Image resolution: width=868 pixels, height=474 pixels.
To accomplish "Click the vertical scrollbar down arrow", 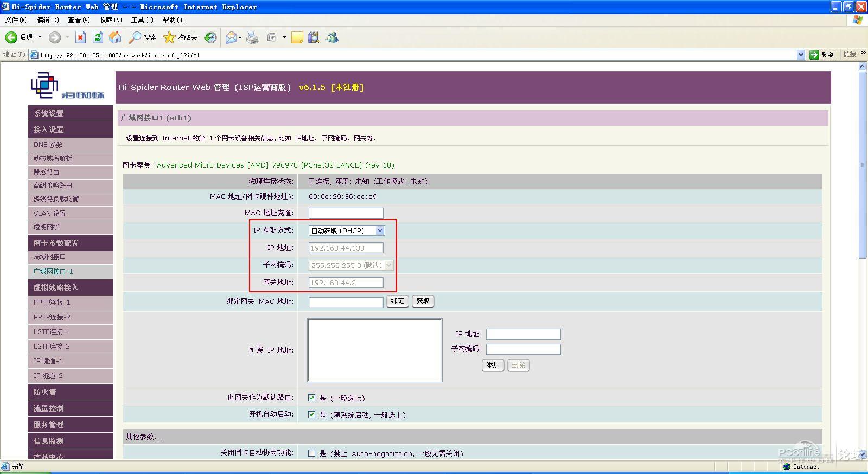I will (x=863, y=454).
